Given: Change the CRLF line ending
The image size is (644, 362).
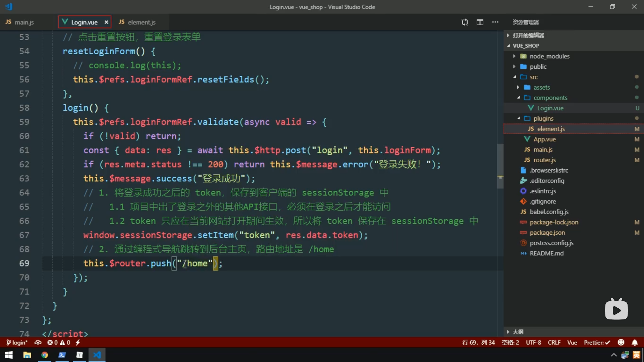Looking at the screenshot, I should pyautogui.click(x=554, y=343).
